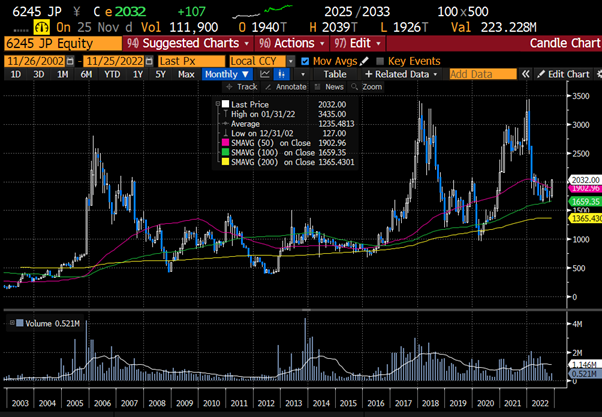Screen dimensions: 602x417
Task: Select the 5Y range tab
Action: (x=160, y=74)
